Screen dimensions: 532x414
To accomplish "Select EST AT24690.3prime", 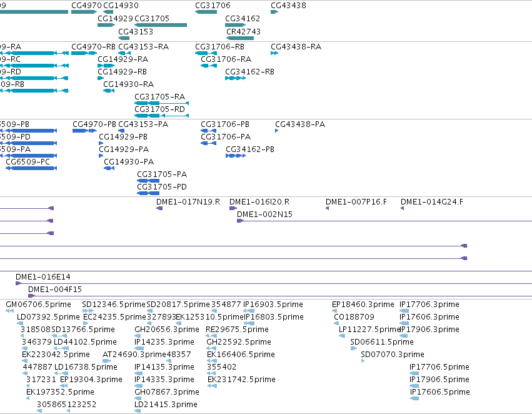I will click(x=134, y=355).
